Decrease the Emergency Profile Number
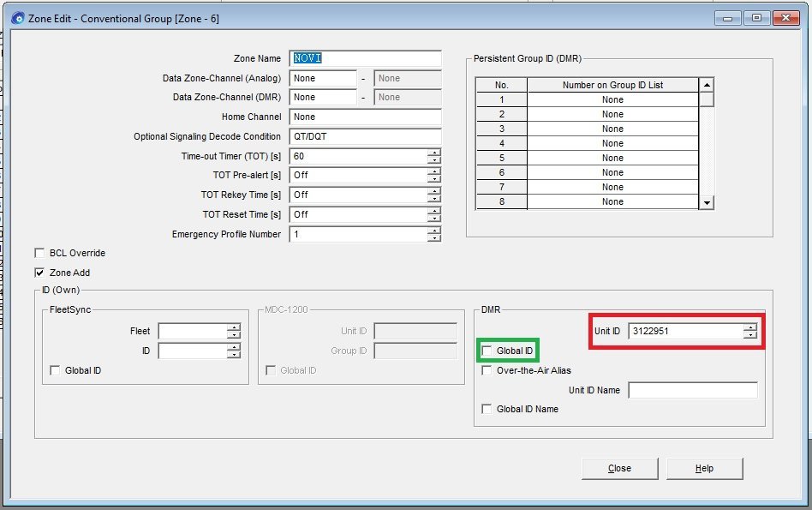This screenshot has height=510, width=812. (434, 238)
